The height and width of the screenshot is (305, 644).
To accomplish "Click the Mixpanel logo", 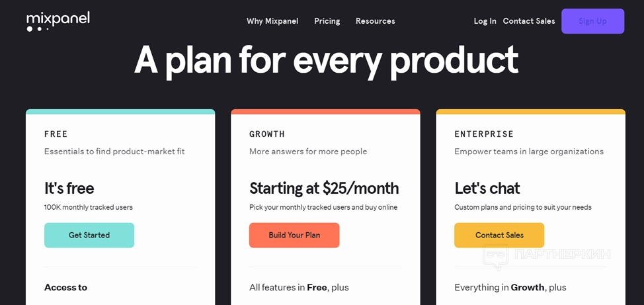I will pyautogui.click(x=58, y=21).
